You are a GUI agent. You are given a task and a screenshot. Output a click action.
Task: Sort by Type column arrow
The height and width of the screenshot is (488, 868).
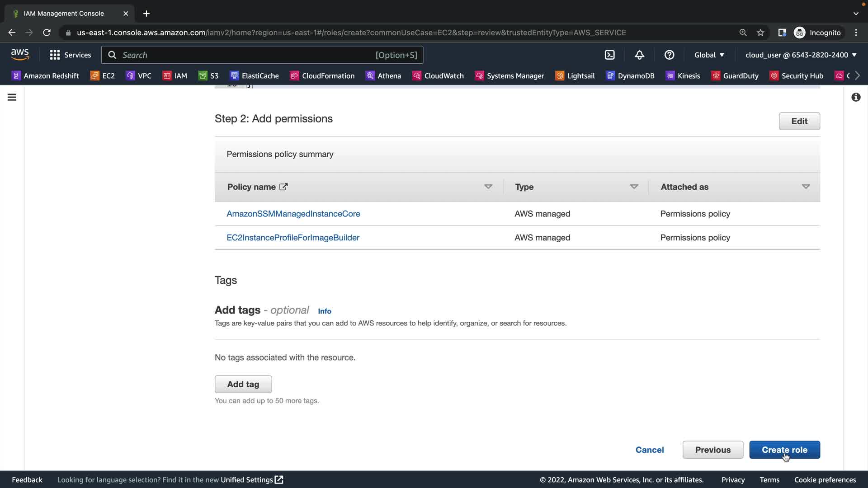point(634,187)
